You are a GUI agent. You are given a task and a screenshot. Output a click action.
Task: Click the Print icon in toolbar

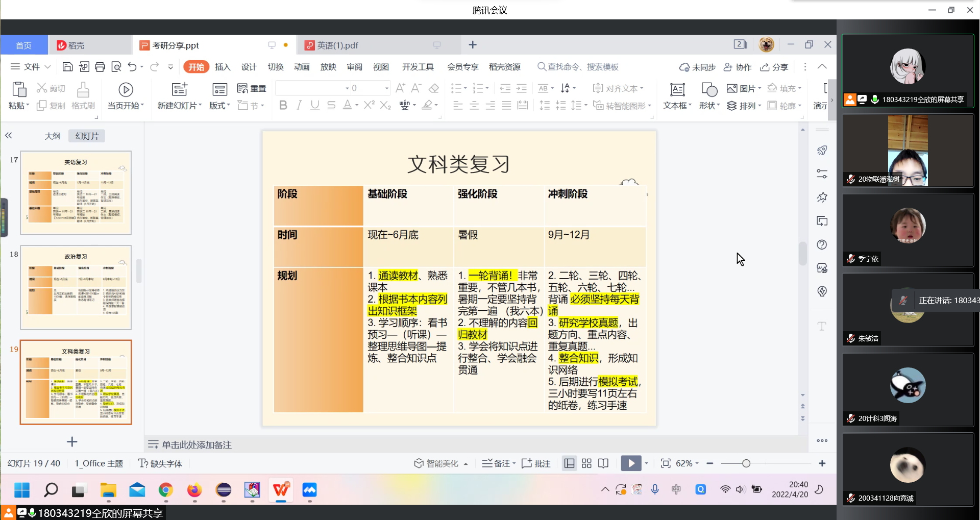click(x=100, y=67)
